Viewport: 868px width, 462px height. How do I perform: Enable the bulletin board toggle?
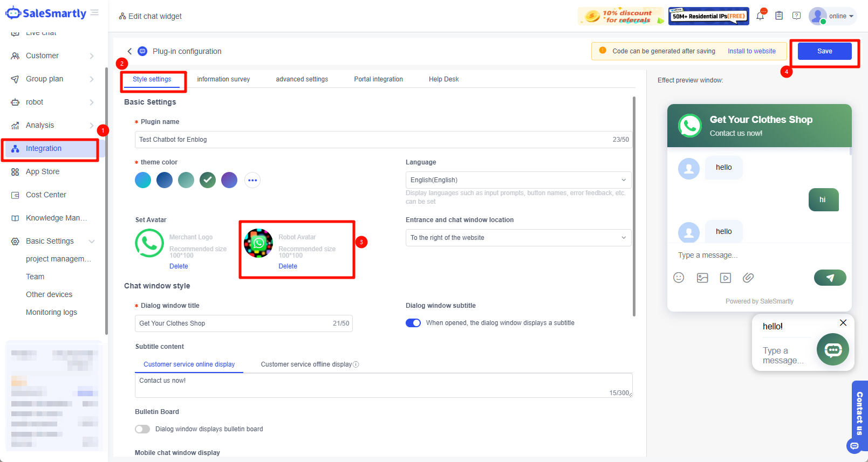pos(142,429)
